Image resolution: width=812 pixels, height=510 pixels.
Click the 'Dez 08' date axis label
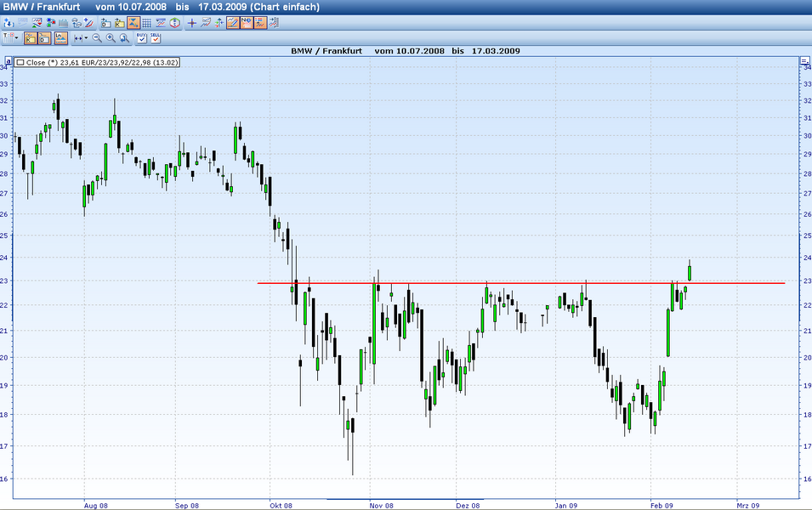pos(468,506)
